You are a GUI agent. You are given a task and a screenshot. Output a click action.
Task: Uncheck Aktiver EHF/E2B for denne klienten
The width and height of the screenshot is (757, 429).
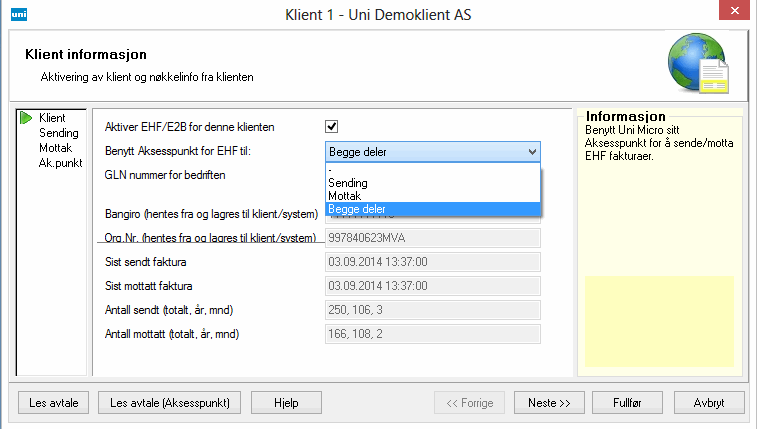332,127
